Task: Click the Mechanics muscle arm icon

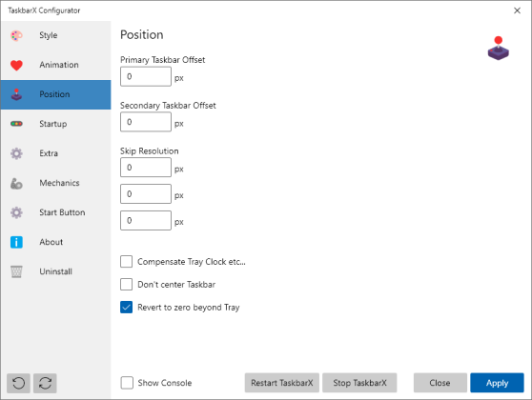Action: click(x=16, y=183)
